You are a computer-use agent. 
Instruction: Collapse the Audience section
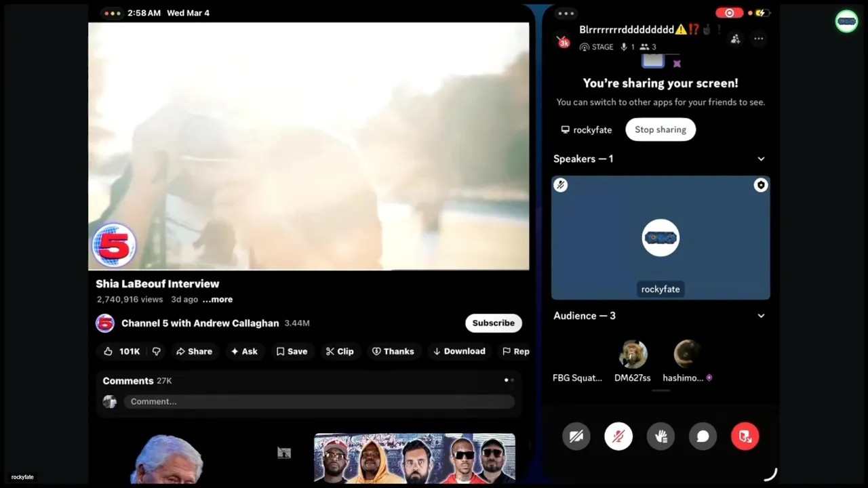tap(761, 316)
